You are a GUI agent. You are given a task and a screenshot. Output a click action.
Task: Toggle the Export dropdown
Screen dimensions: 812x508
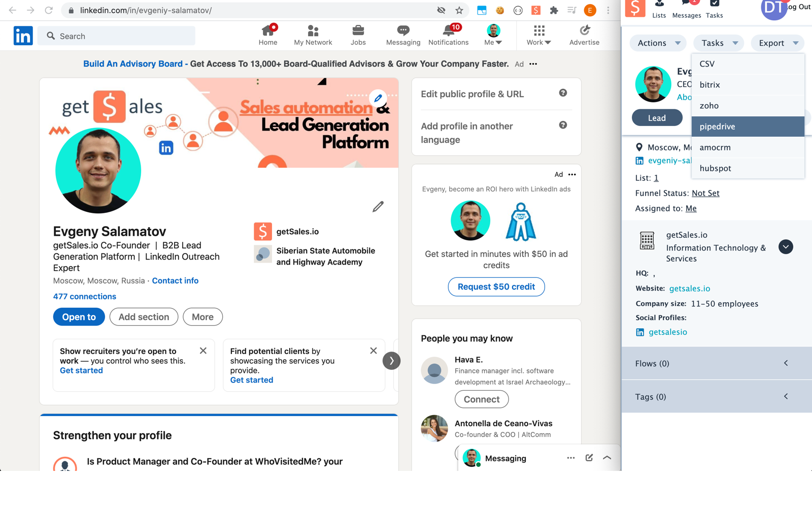tap(778, 43)
